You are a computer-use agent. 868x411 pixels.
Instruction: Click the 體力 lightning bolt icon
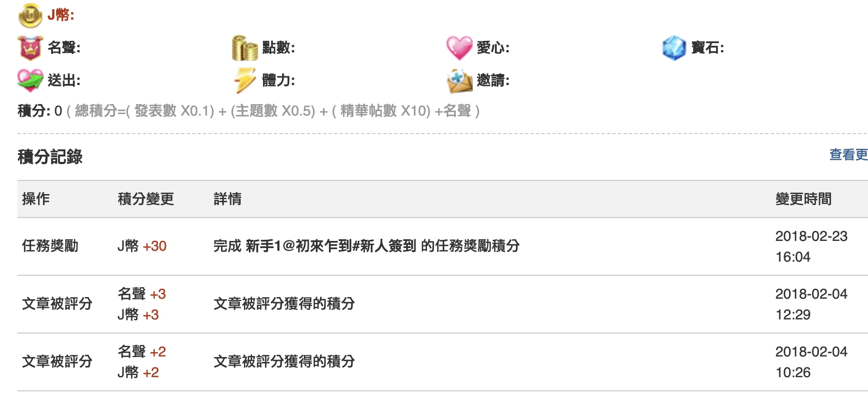244,81
